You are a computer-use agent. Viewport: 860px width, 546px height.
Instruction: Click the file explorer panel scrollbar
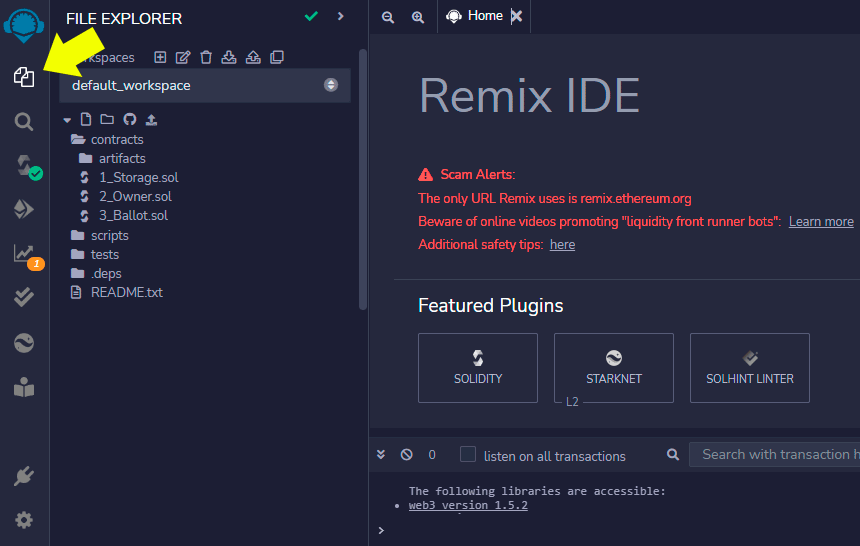click(363, 179)
